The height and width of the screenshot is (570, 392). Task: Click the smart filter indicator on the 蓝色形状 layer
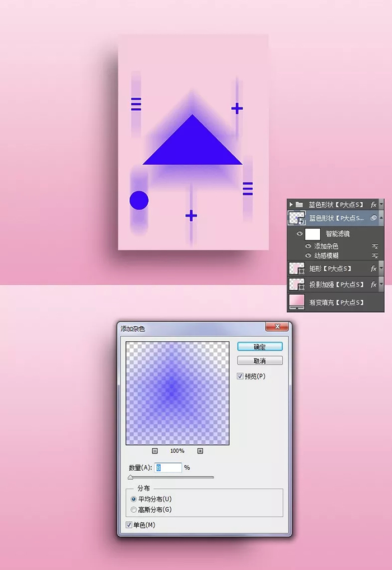click(374, 219)
